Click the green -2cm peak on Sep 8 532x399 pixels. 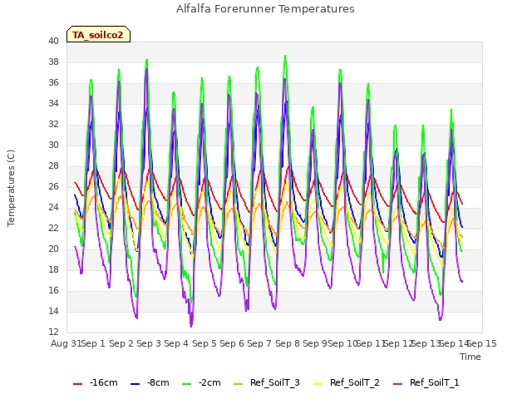point(285,56)
